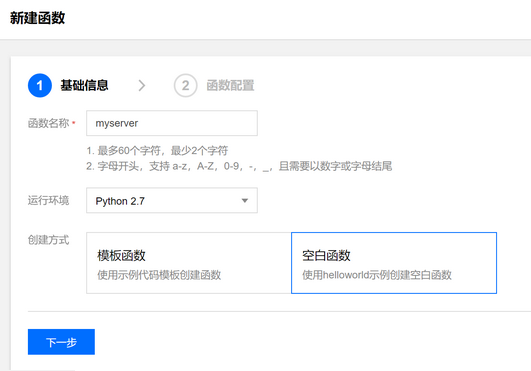Click the 创建方式 label

pyautogui.click(x=48, y=240)
